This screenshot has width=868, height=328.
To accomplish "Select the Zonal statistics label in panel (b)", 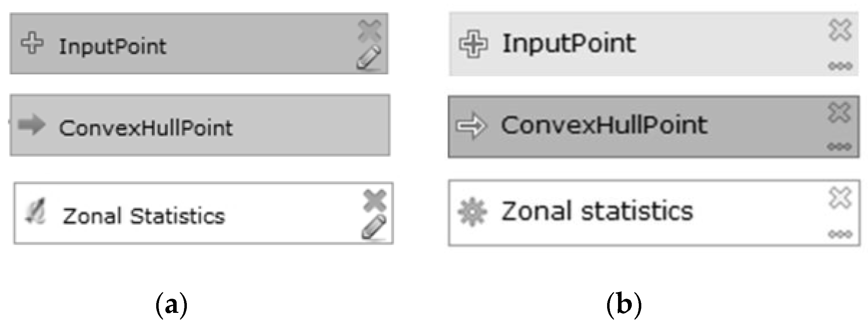I will pyautogui.click(x=597, y=211).
